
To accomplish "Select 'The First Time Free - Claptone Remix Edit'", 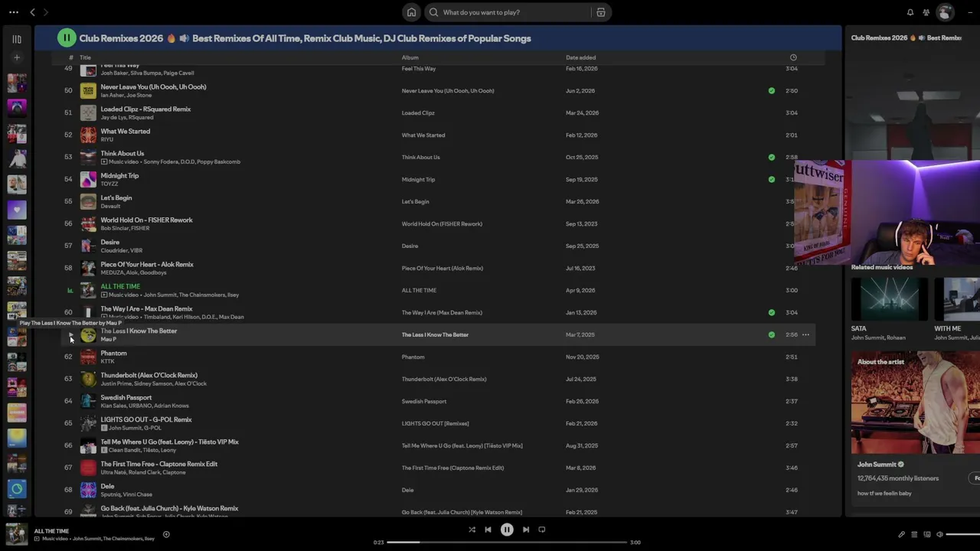I will pyautogui.click(x=159, y=464).
